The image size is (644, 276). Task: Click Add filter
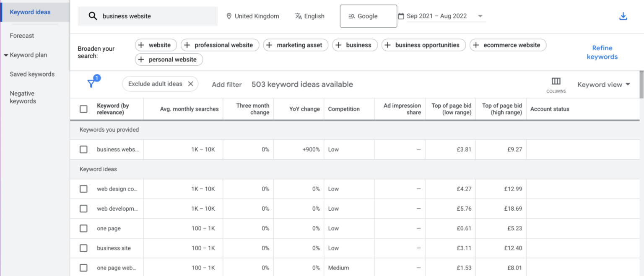(226, 84)
